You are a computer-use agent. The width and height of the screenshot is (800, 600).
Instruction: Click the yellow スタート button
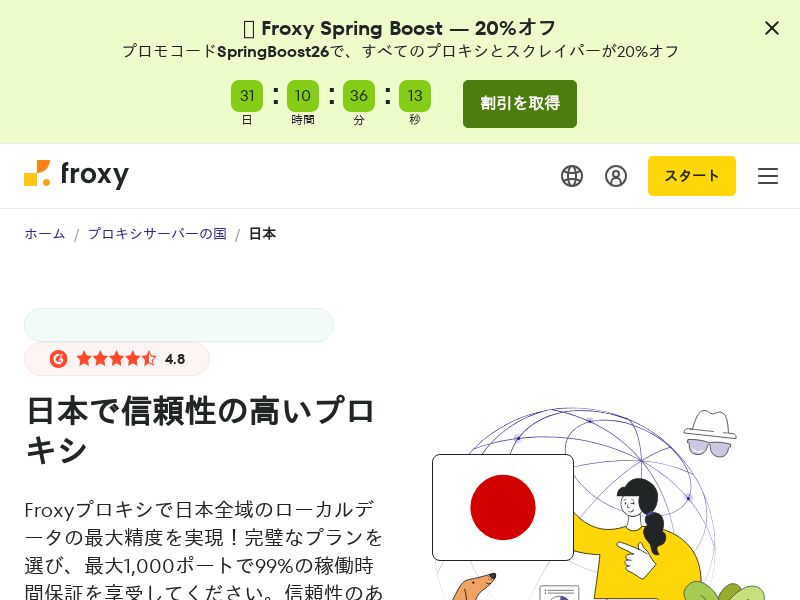coord(691,176)
